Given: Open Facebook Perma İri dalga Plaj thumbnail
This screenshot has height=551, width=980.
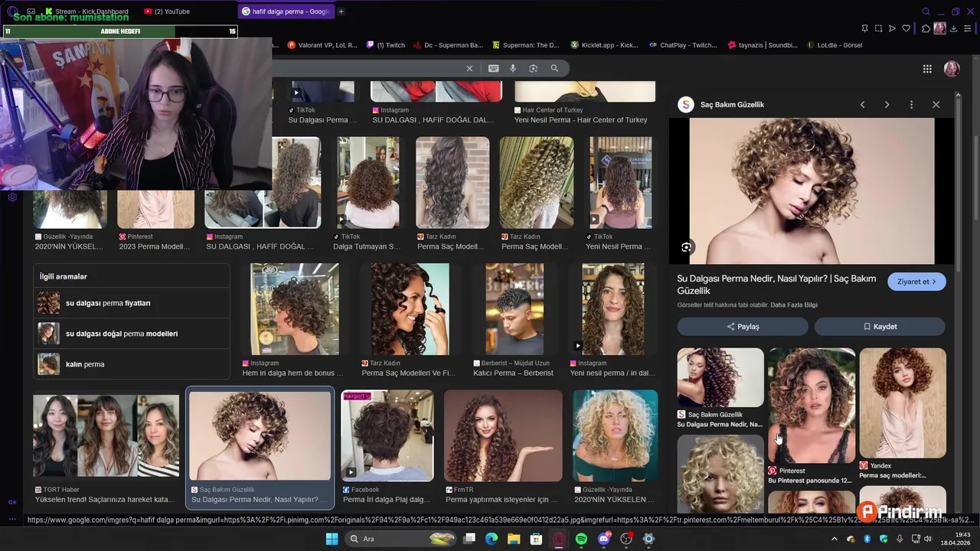Looking at the screenshot, I should coord(387,436).
